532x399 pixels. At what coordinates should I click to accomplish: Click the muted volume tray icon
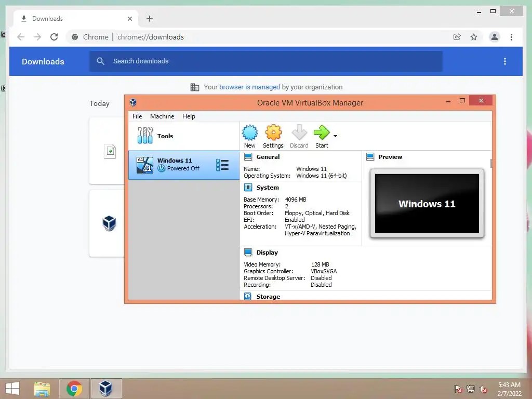(483, 389)
